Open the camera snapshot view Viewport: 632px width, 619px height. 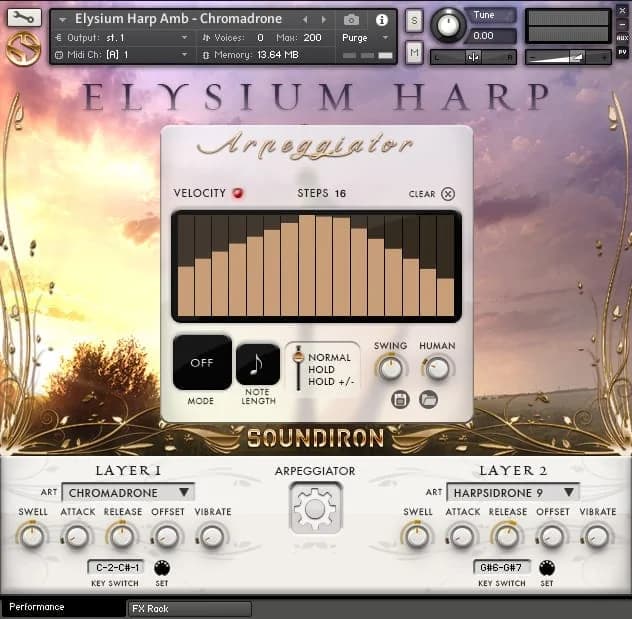[x=351, y=19]
